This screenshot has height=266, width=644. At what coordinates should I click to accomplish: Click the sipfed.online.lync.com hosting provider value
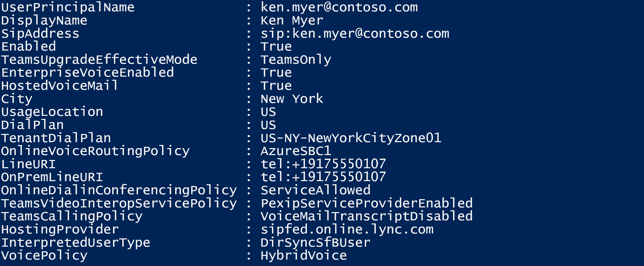(x=347, y=229)
